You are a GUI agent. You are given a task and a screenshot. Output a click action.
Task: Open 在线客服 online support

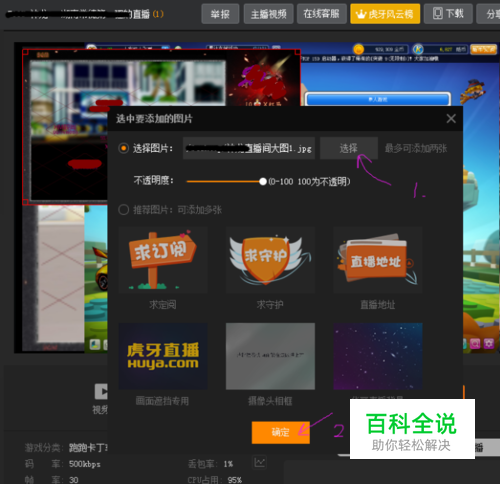(x=321, y=14)
